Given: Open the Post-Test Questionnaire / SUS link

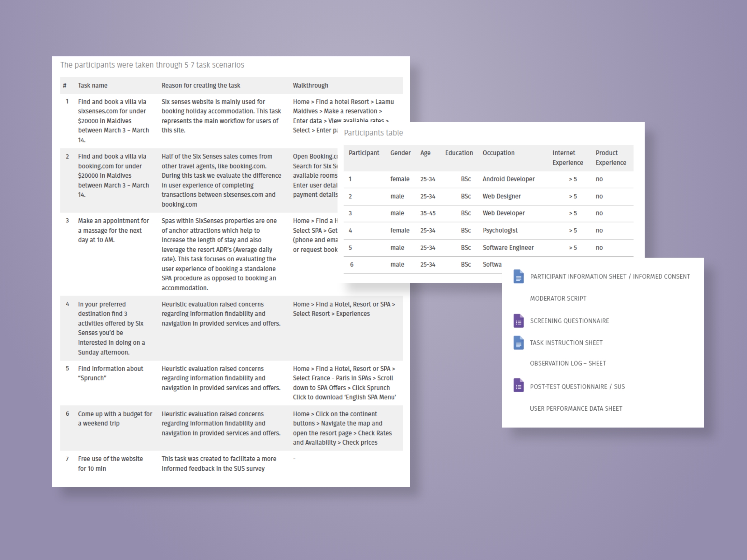Looking at the screenshot, I should click(x=577, y=386).
